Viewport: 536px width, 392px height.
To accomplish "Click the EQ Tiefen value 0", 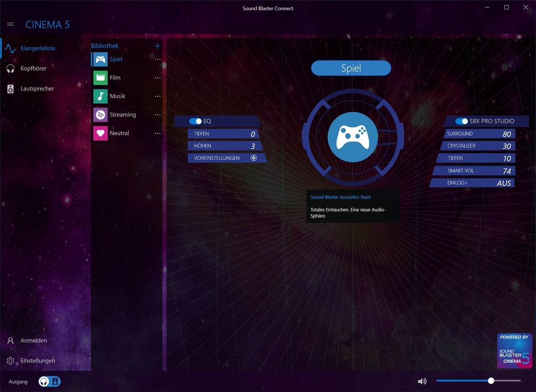I will pyautogui.click(x=253, y=134).
